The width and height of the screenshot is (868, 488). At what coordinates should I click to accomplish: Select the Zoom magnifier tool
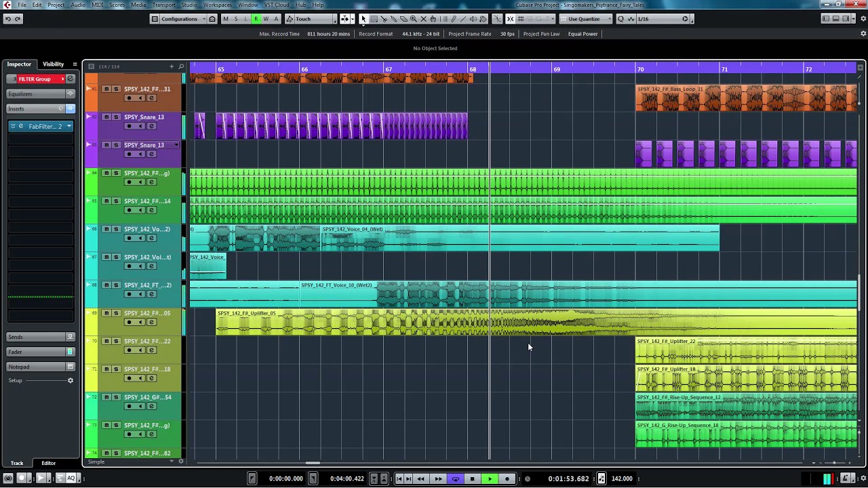(x=413, y=19)
